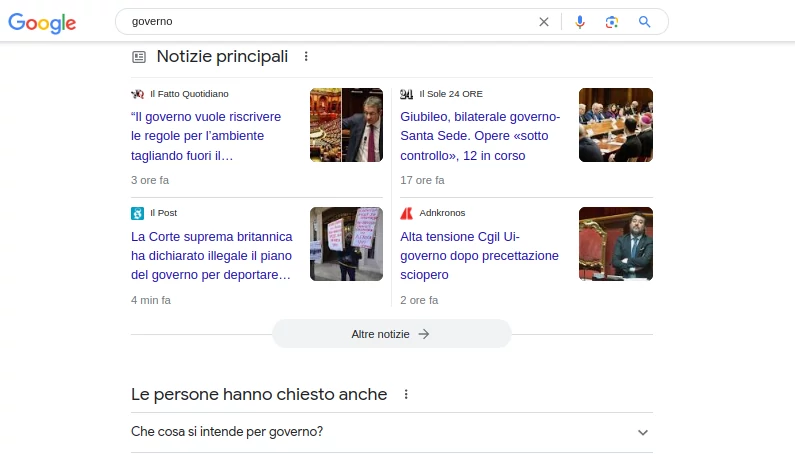Click the 4 min fa timestamp
Screen dimensions: 795x454
click(x=151, y=300)
